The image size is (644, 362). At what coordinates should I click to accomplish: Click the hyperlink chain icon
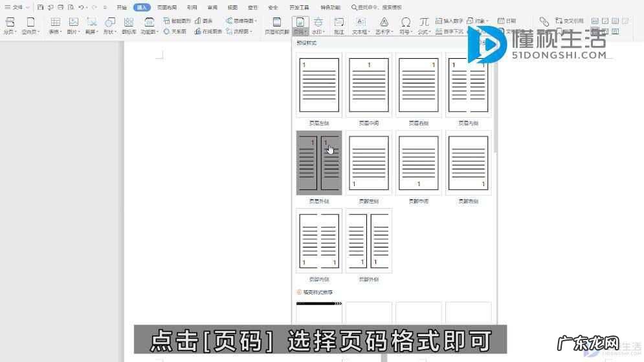[544, 22]
